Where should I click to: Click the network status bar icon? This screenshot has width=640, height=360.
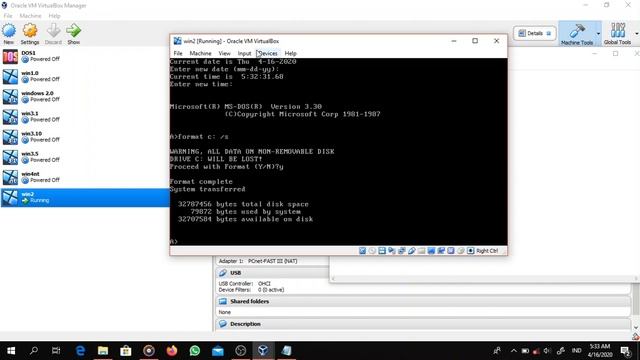click(x=402, y=251)
